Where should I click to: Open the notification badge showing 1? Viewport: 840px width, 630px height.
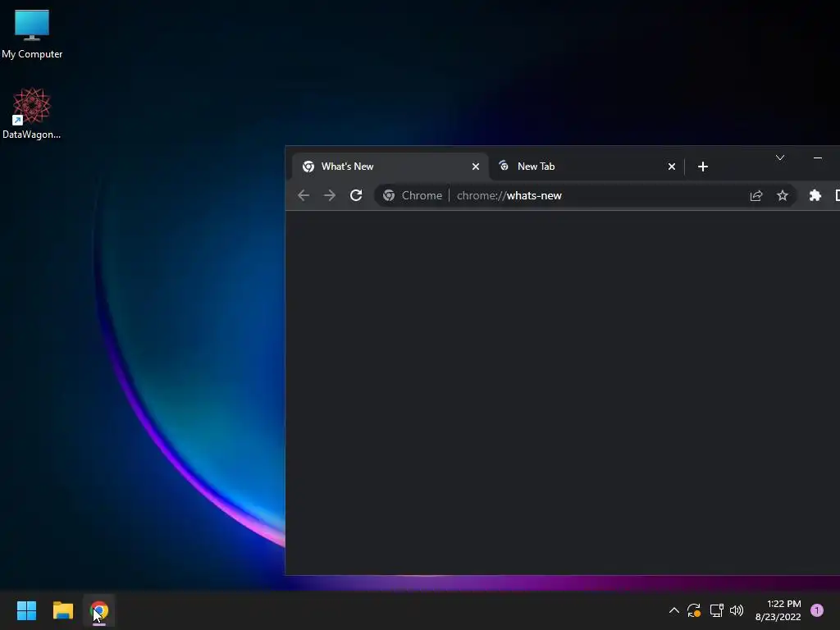[x=817, y=610]
